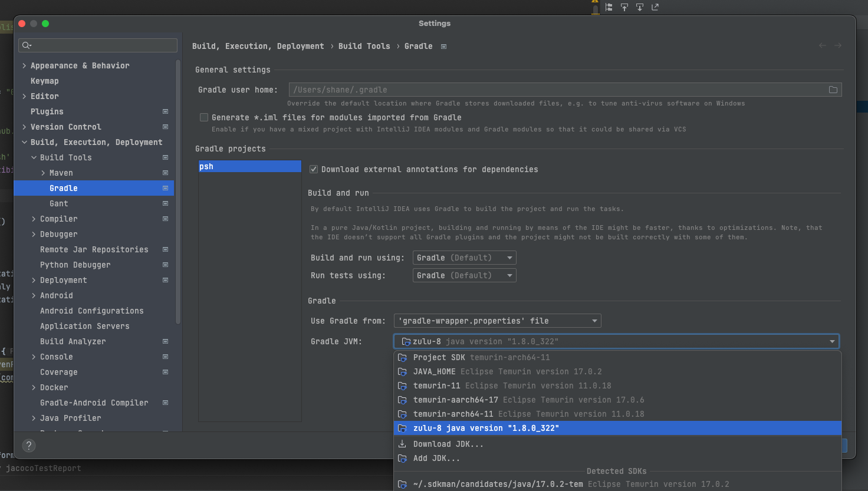Collapse Build, Execution, Deployment group
This screenshot has height=491, width=868.
[24, 142]
